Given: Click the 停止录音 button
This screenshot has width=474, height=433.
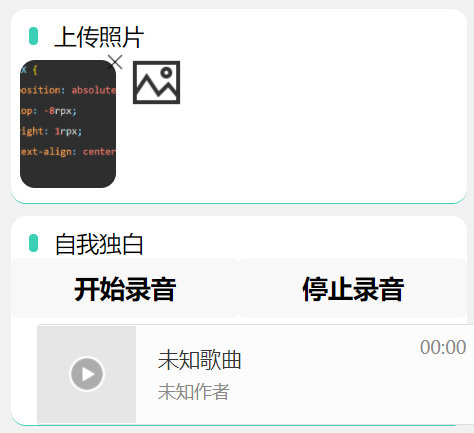Looking at the screenshot, I should 353,288.
